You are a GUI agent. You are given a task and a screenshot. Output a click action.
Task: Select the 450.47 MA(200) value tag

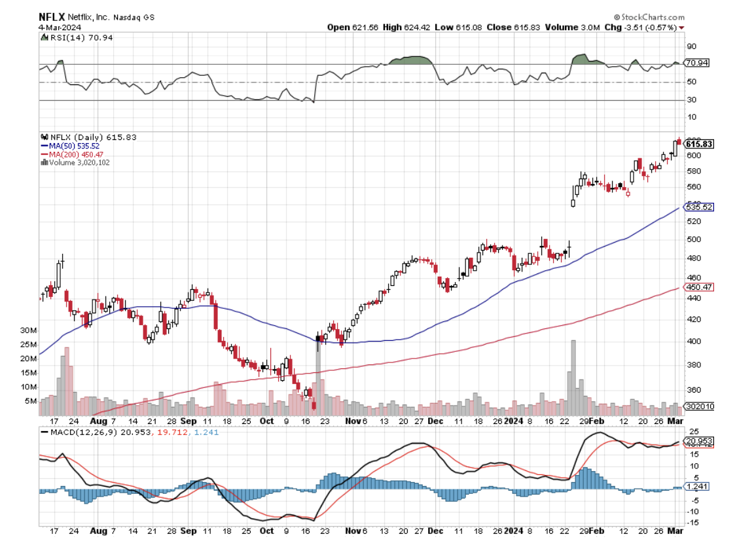(698, 287)
